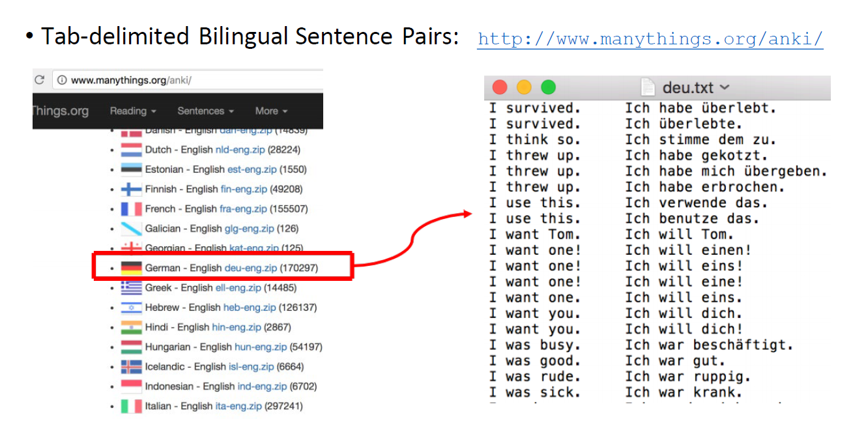Click the text 'Ich stimme dem zu.'
Screen dimensions: 868x434
[701, 139]
